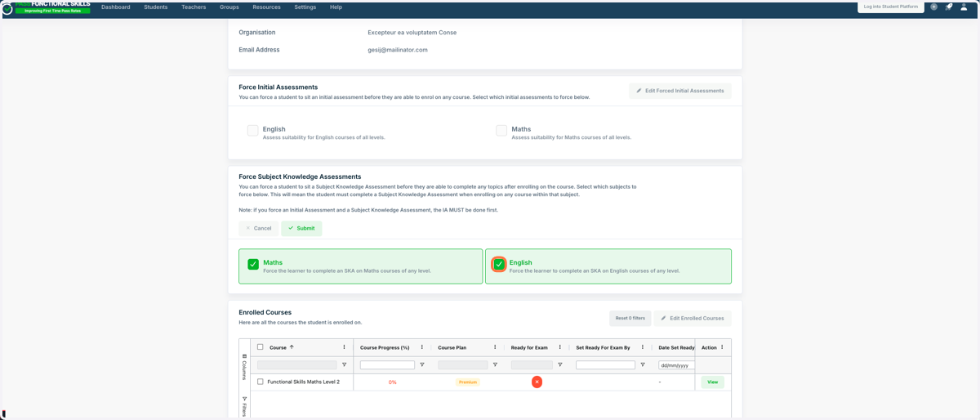Click the 0% course progress value
Viewport: 980px width, 420px height.
tap(393, 382)
